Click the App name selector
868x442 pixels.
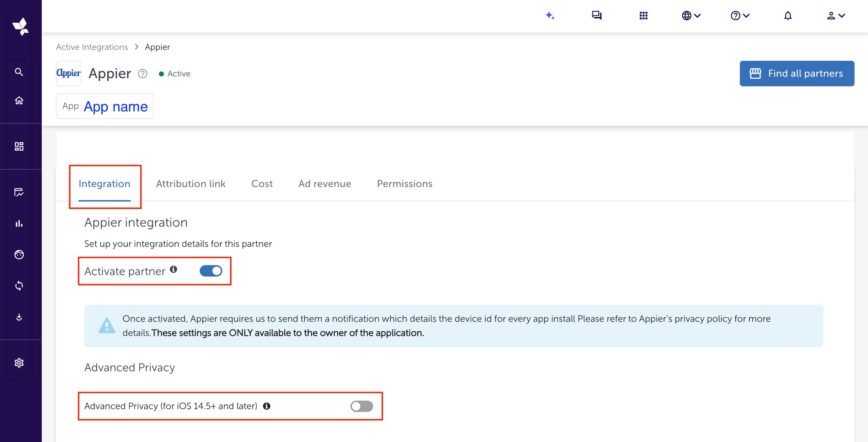pyautogui.click(x=105, y=106)
